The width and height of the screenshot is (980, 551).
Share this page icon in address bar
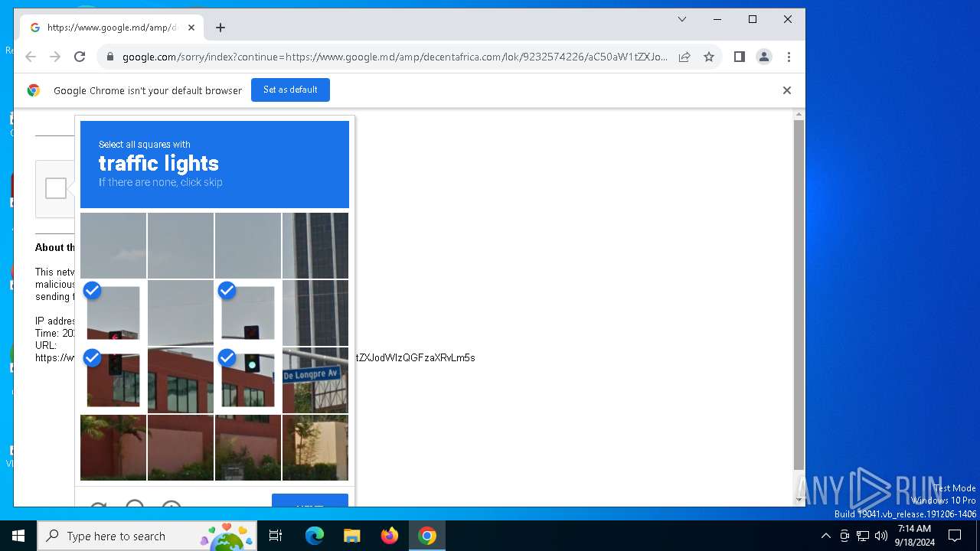[x=684, y=57]
